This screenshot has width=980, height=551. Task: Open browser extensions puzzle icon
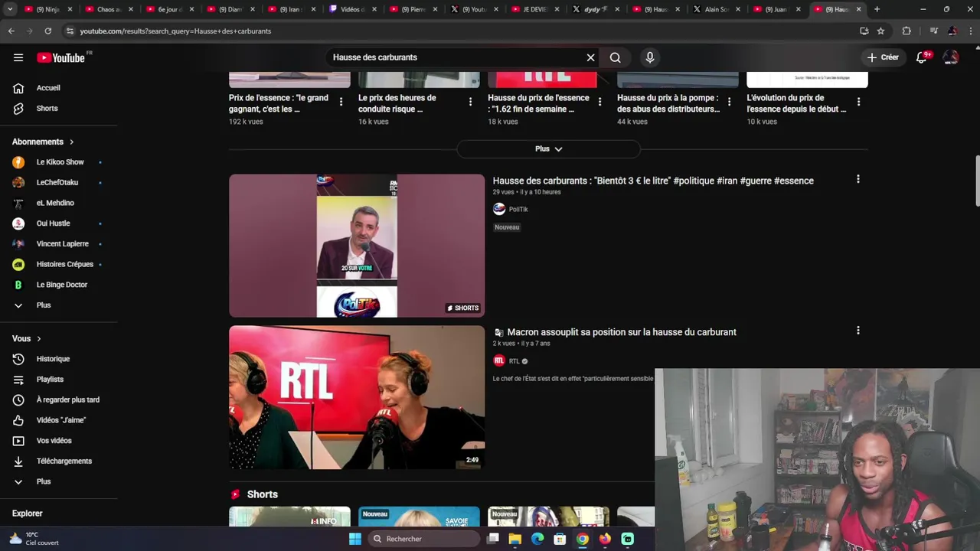(906, 31)
